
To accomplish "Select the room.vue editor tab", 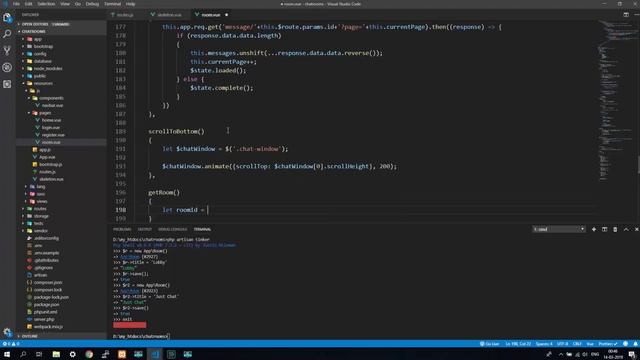I will click(x=211, y=15).
